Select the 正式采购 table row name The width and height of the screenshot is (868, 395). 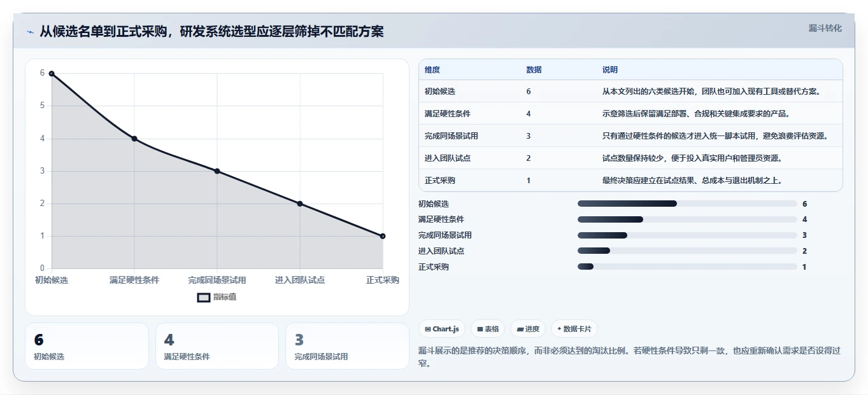point(440,181)
